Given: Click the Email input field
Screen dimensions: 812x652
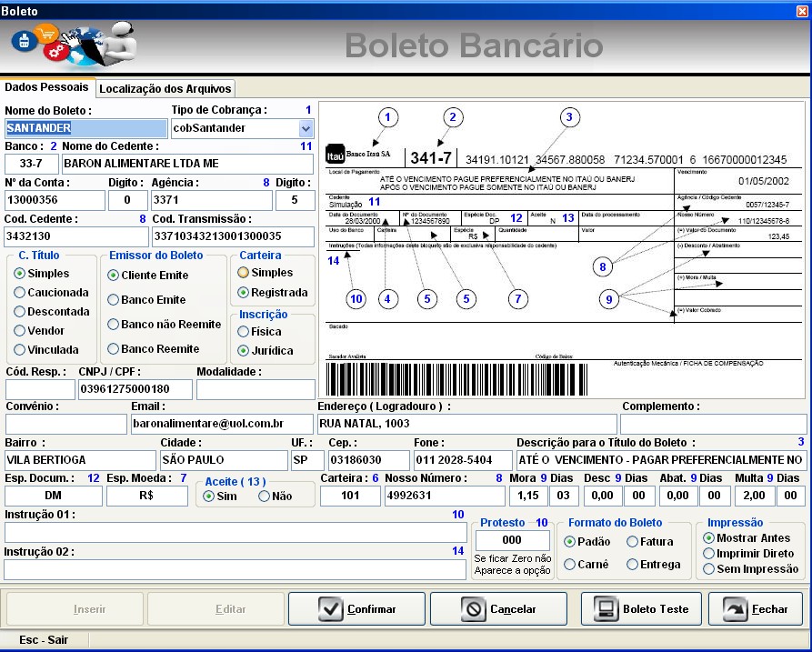Looking at the screenshot, I should click(x=222, y=424).
